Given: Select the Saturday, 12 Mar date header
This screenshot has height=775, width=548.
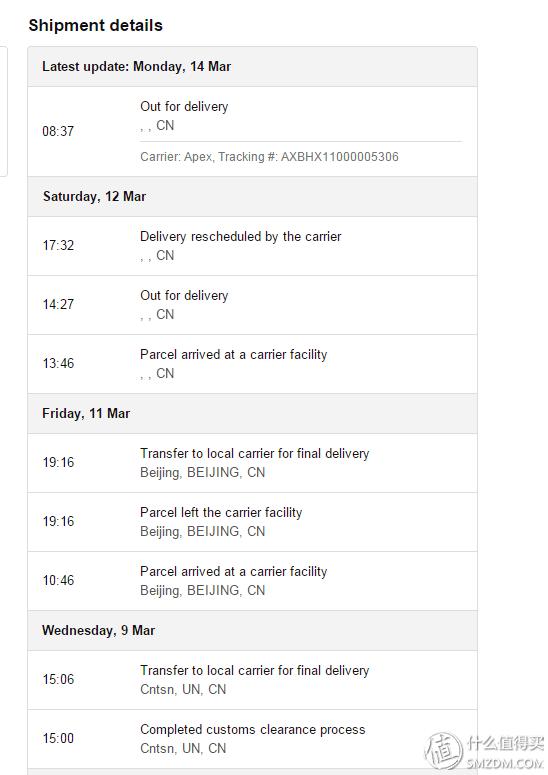Looking at the screenshot, I should pos(253,197).
